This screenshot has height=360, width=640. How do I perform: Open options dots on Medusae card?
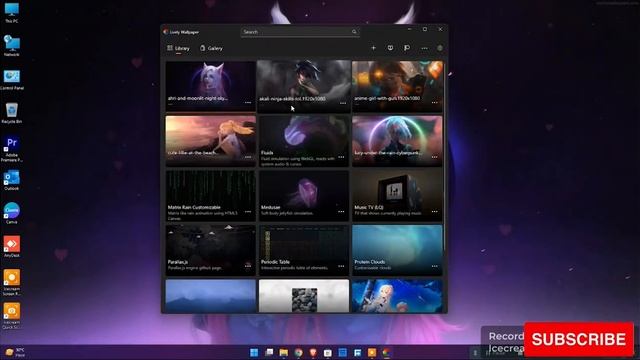click(x=341, y=212)
